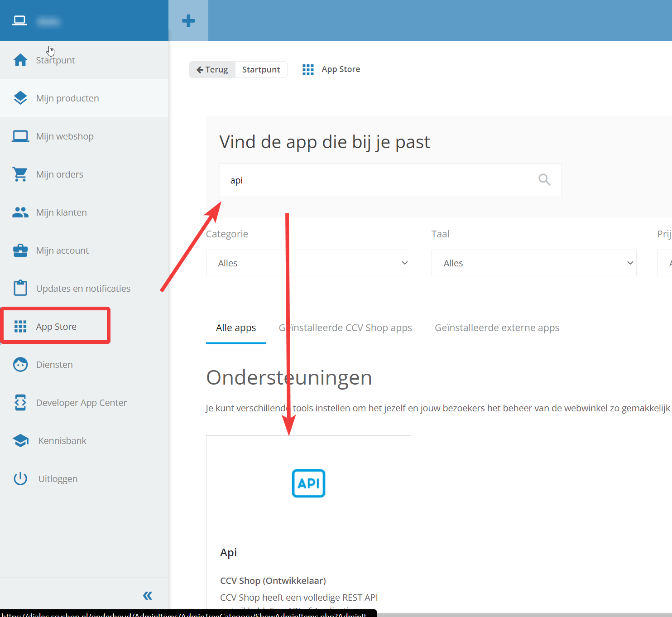Expand the Categorie dropdown
This screenshot has height=617, width=672.
[308, 263]
